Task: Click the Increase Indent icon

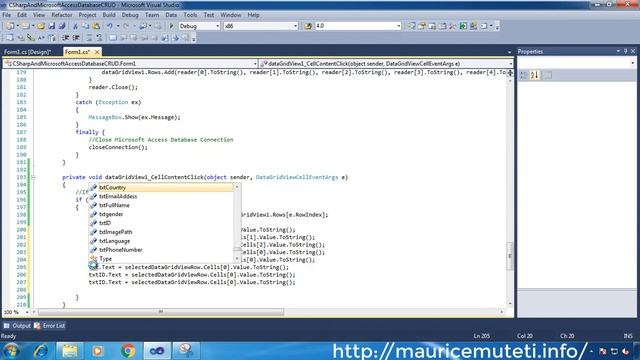Action: 76,38
